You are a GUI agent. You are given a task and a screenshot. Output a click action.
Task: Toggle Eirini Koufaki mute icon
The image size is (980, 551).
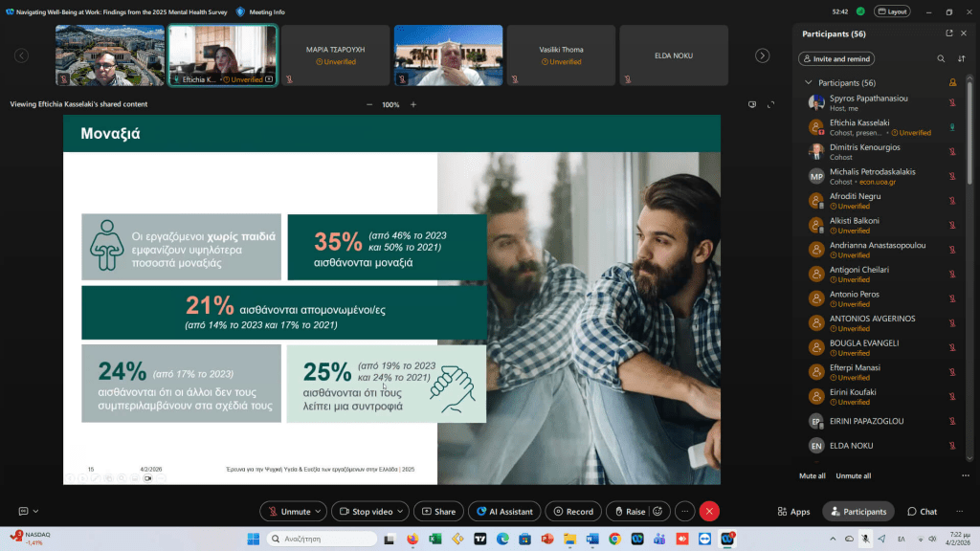pos(952,397)
